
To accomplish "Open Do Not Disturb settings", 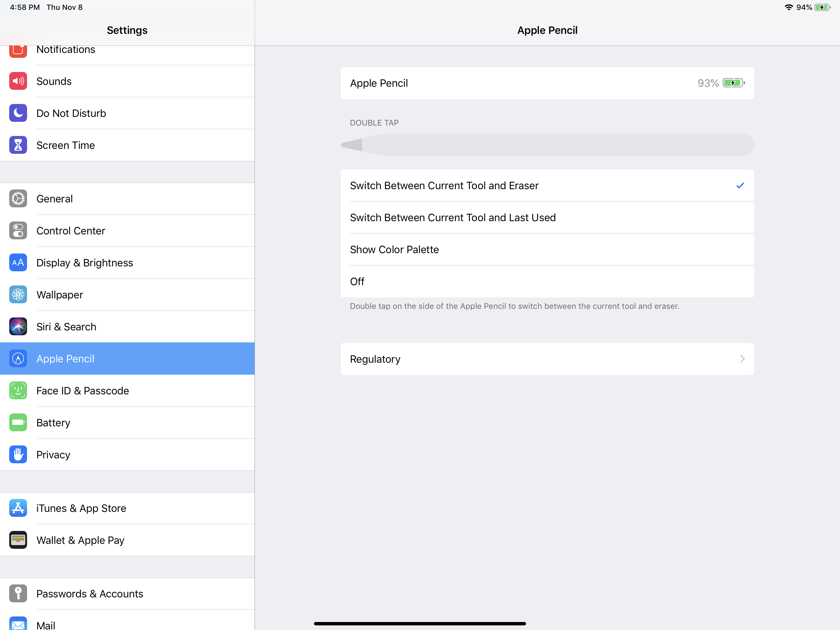I will click(x=127, y=113).
